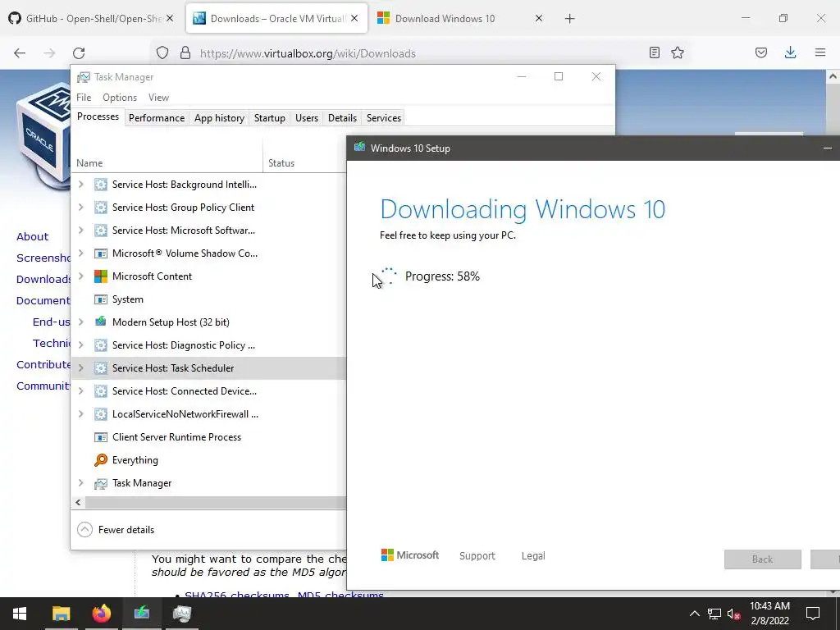Viewport: 840px width, 630px height.
Task: Switch to Performance tab
Action: 157,118
